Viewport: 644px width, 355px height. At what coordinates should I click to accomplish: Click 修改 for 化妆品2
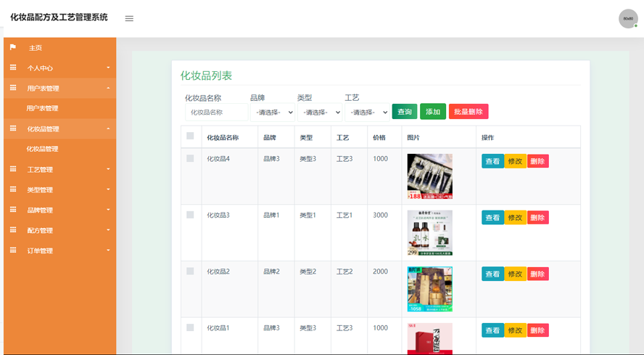(515, 274)
